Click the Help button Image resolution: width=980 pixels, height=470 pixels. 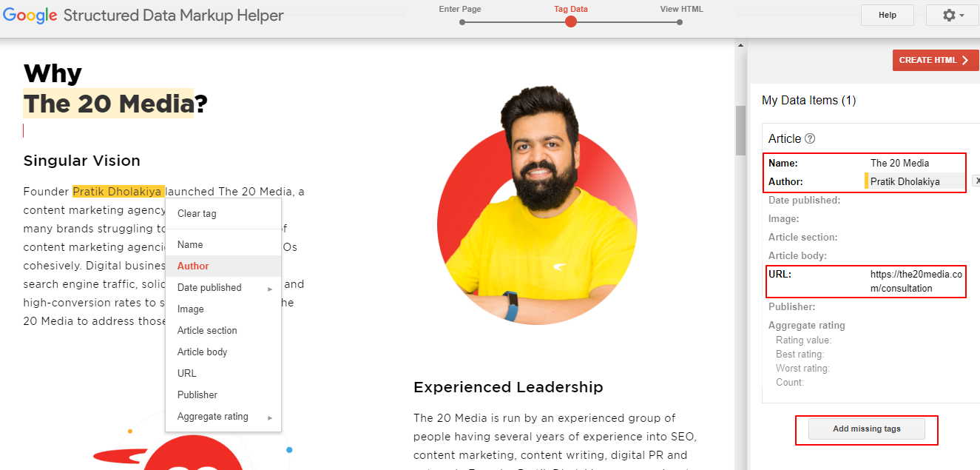point(888,15)
